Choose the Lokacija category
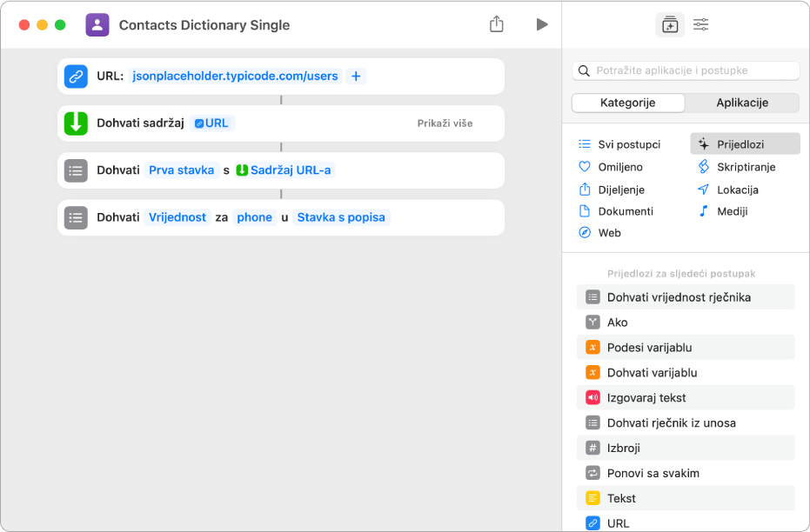 (737, 190)
